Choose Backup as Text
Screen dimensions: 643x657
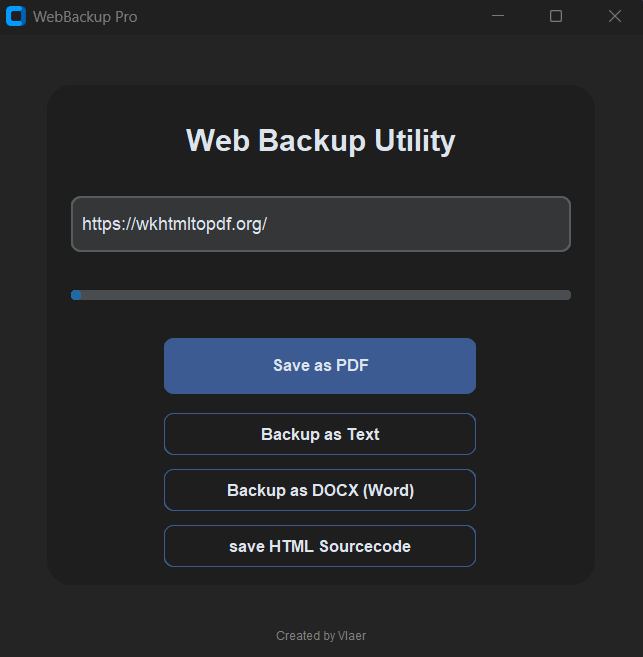(320, 434)
